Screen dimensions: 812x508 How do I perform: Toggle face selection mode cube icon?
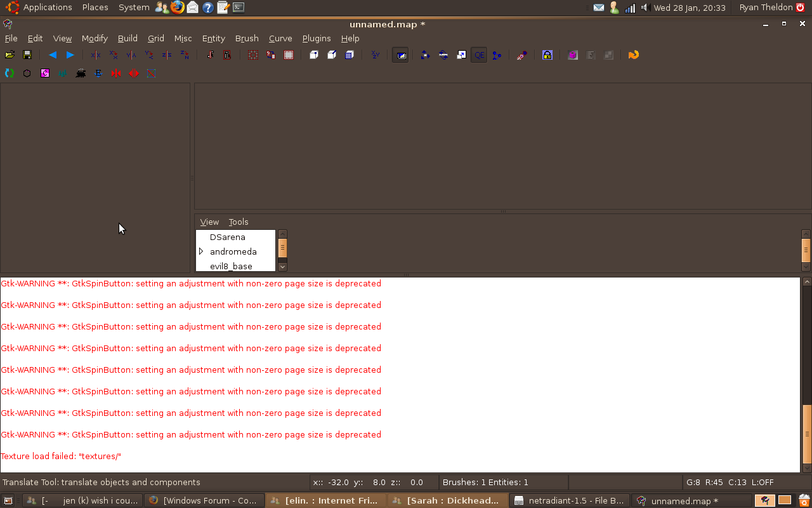pyautogui.click(x=350, y=55)
